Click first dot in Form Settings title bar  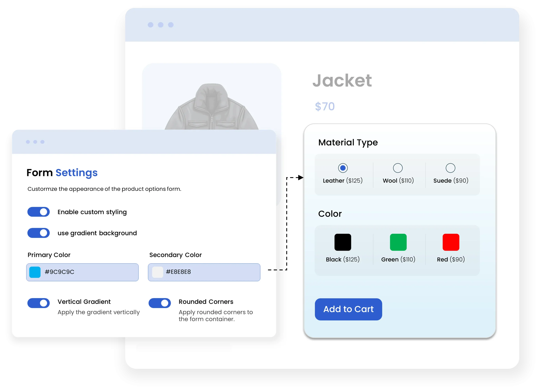tap(28, 142)
